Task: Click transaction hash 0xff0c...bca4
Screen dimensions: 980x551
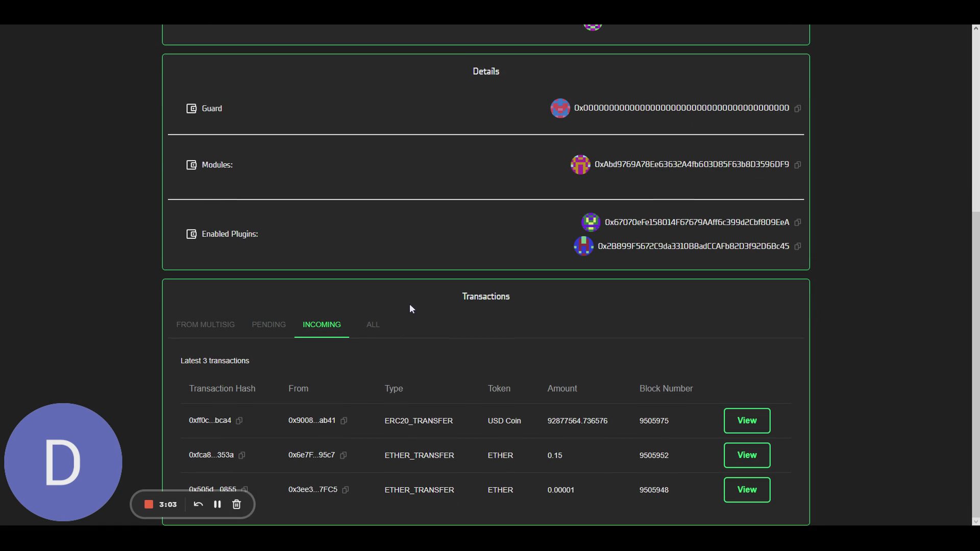Action: pyautogui.click(x=210, y=421)
